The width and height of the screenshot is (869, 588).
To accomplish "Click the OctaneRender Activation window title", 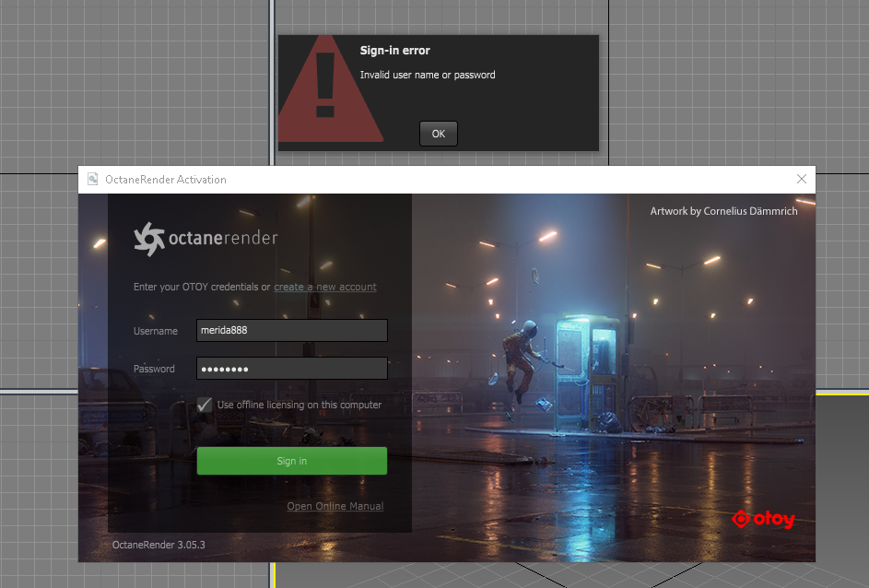I will click(166, 180).
